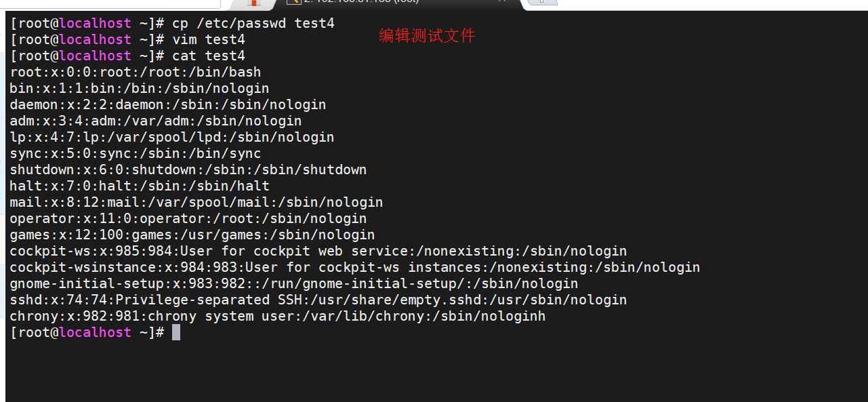Click the sshd Privilege-separated SSH line
The height and width of the screenshot is (402, 868).
(x=318, y=300)
